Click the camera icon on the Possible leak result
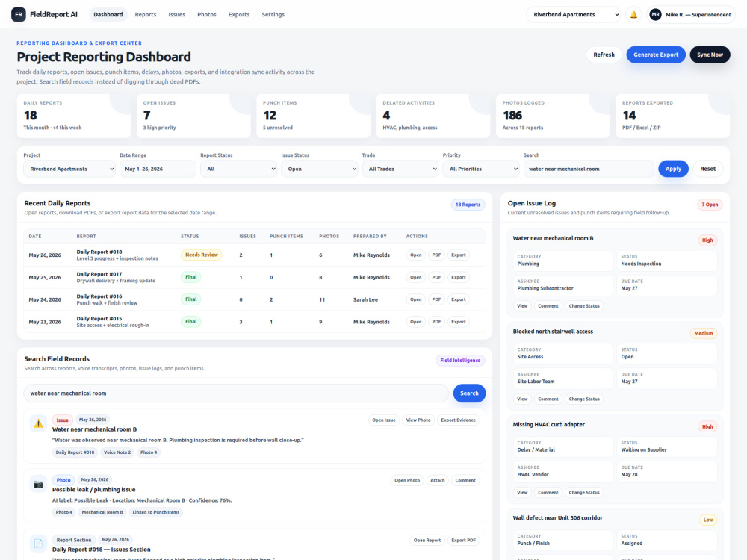 tap(38, 484)
